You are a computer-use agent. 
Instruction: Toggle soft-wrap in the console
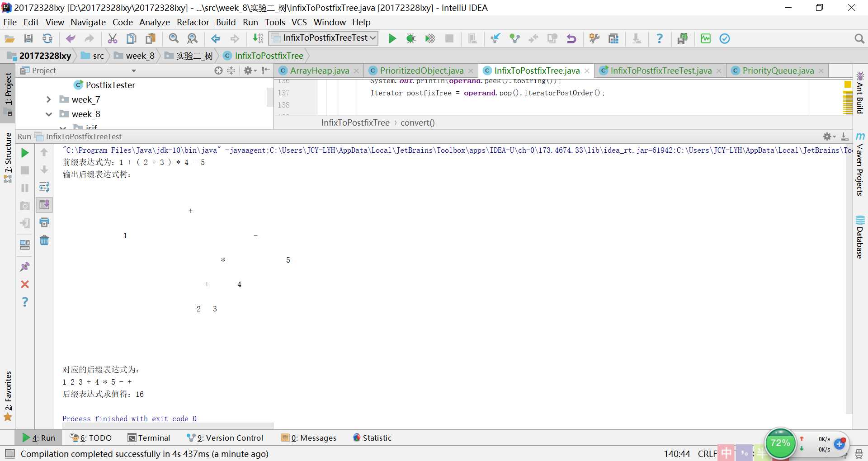click(x=44, y=187)
